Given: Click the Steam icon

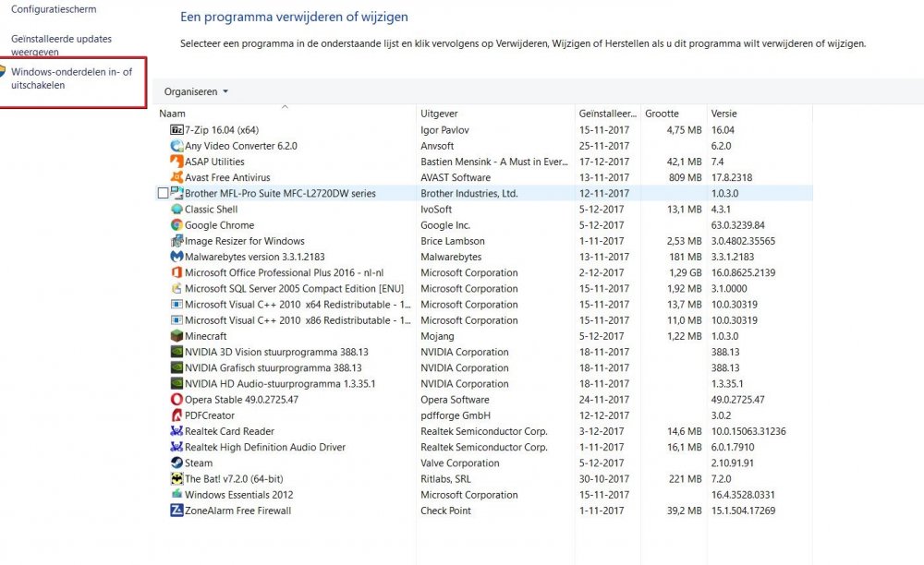Looking at the screenshot, I should (x=176, y=463).
